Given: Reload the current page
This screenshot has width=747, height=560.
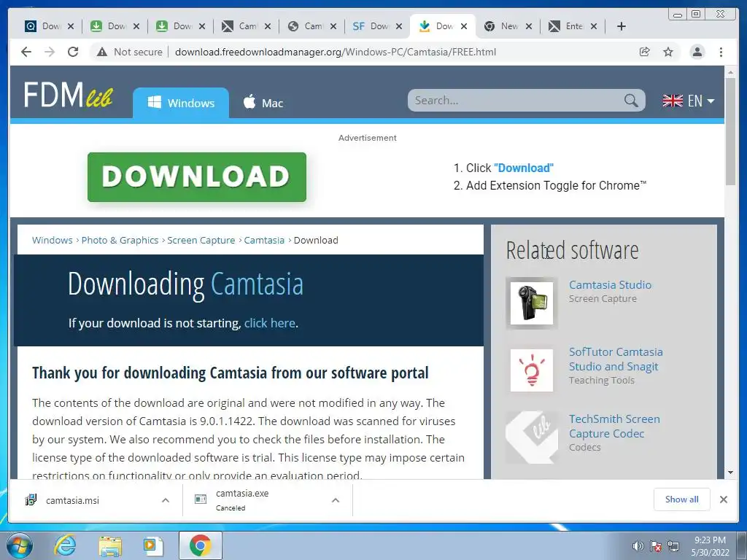Looking at the screenshot, I should [73, 52].
